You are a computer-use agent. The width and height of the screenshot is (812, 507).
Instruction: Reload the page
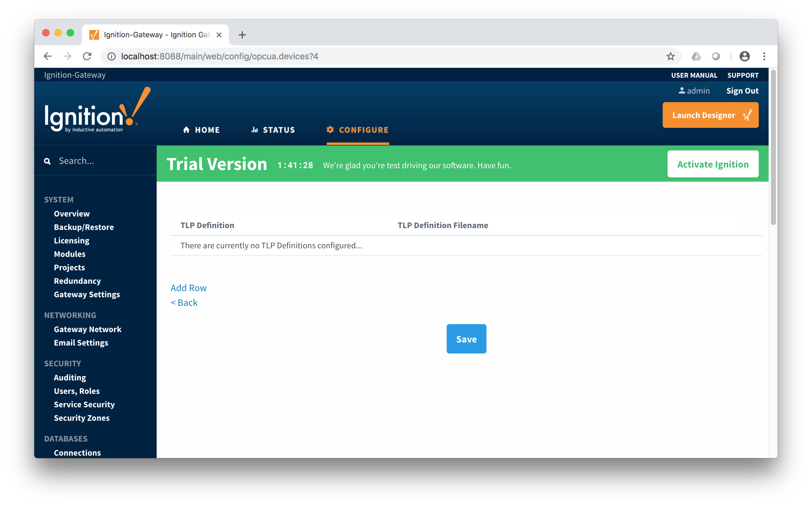[87, 56]
